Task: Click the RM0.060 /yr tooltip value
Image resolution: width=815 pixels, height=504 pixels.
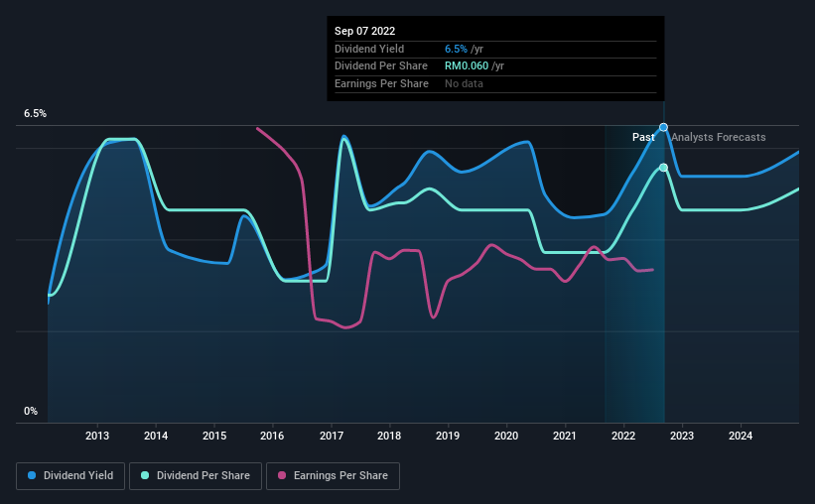Action: point(475,66)
